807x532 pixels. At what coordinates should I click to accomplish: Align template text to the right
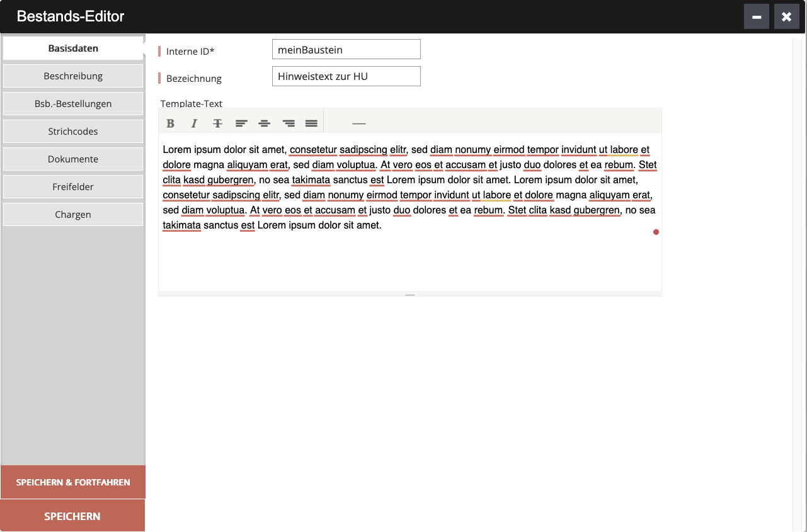tap(289, 123)
